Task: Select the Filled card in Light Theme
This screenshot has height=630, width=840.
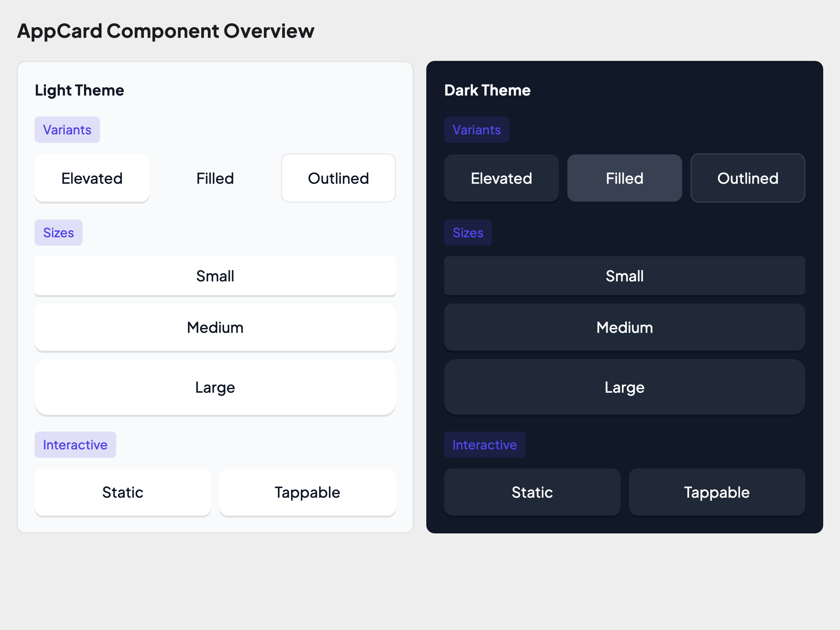Action: pyautogui.click(x=215, y=178)
